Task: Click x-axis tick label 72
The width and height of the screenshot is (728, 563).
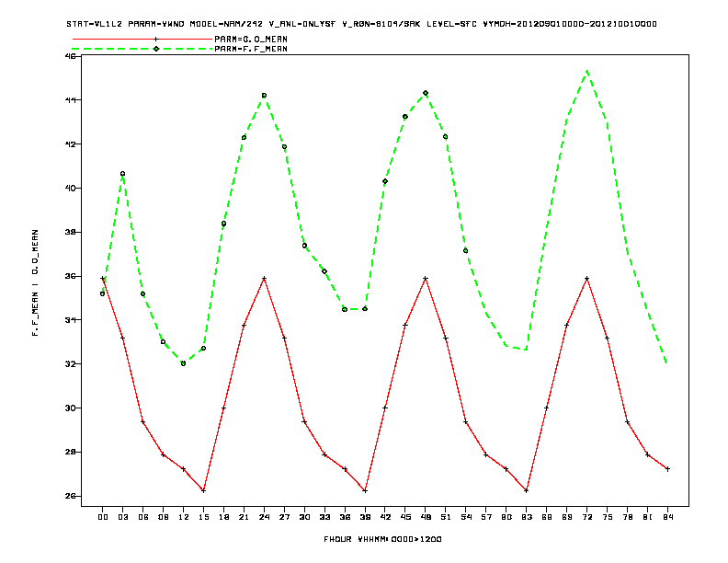Action: pos(586,517)
